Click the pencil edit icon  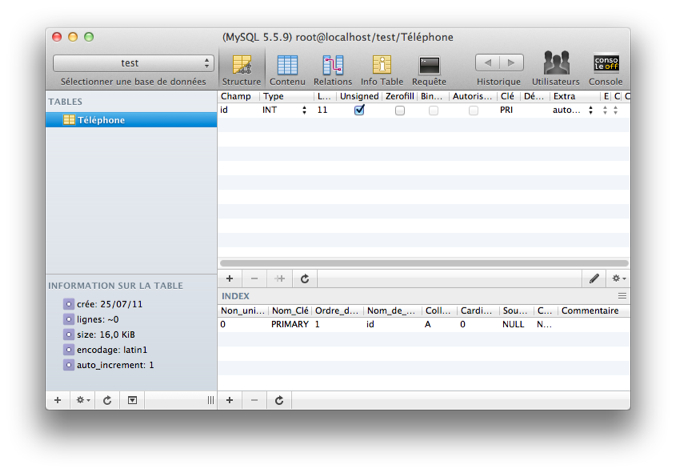click(594, 279)
